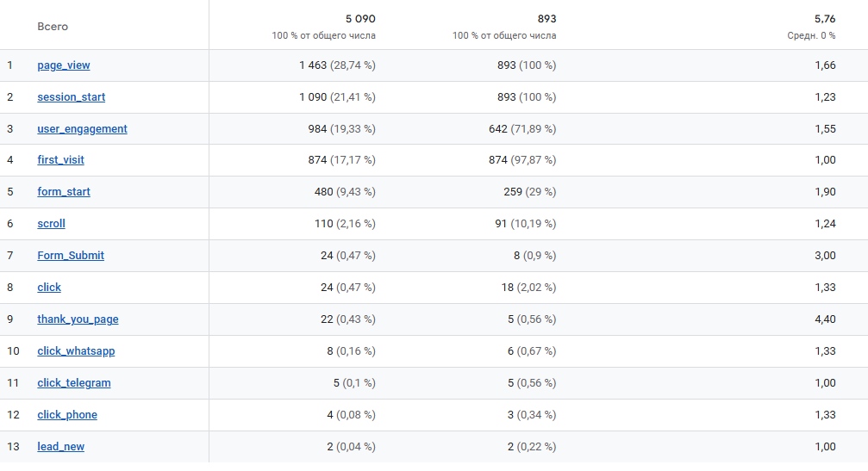
Task: Click the 'Всего' totals row label
Action: 53,27
